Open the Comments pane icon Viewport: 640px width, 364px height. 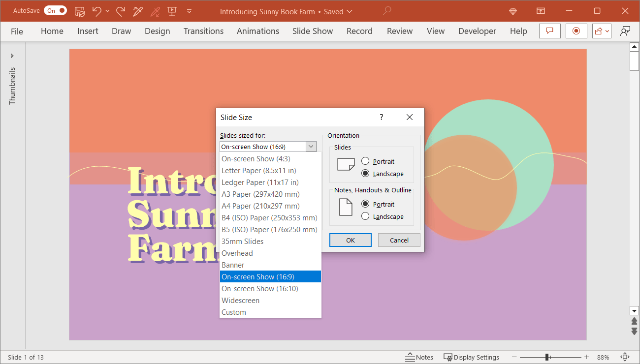pos(550,31)
